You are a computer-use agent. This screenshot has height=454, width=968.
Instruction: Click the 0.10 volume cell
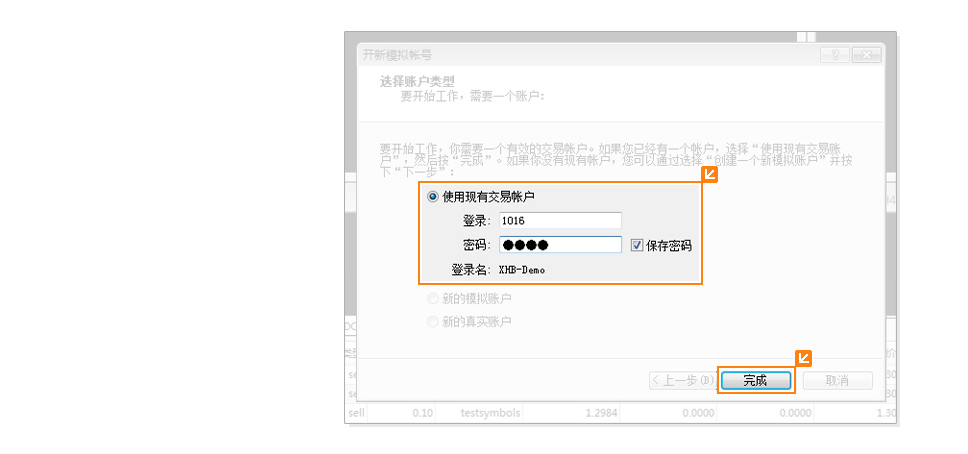click(423, 412)
